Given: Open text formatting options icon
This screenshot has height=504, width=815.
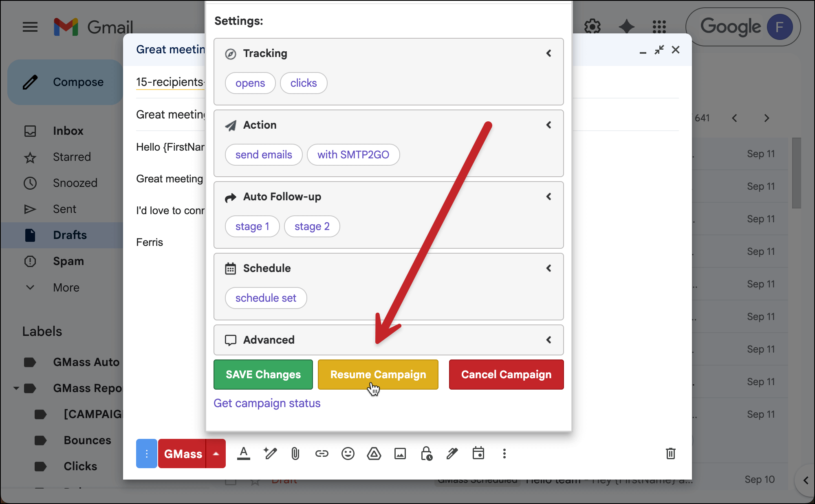Looking at the screenshot, I should 244,454.
